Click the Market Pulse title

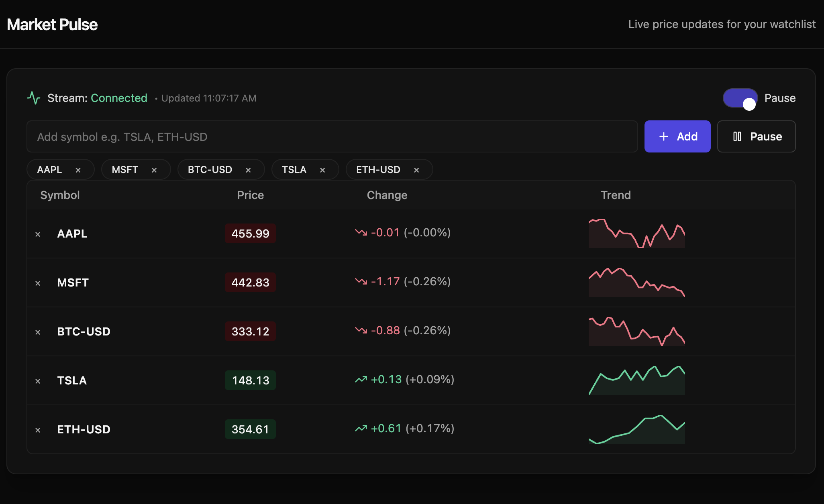click(52, 24)
